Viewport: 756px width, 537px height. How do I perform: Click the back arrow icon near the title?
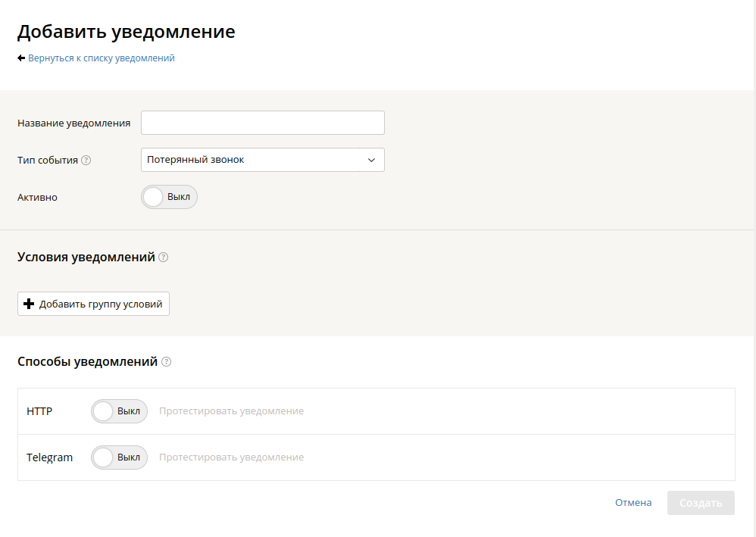[x=21, y=58]
